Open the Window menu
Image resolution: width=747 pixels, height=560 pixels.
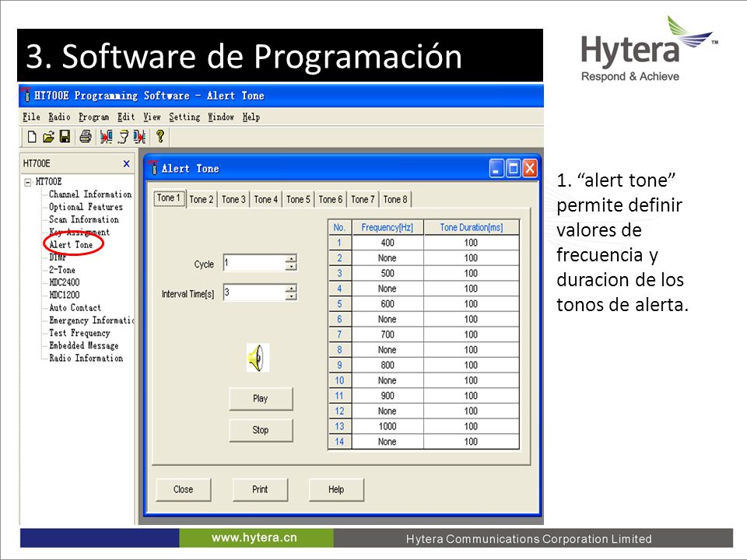pyautogui.click(x=221, y=117)
